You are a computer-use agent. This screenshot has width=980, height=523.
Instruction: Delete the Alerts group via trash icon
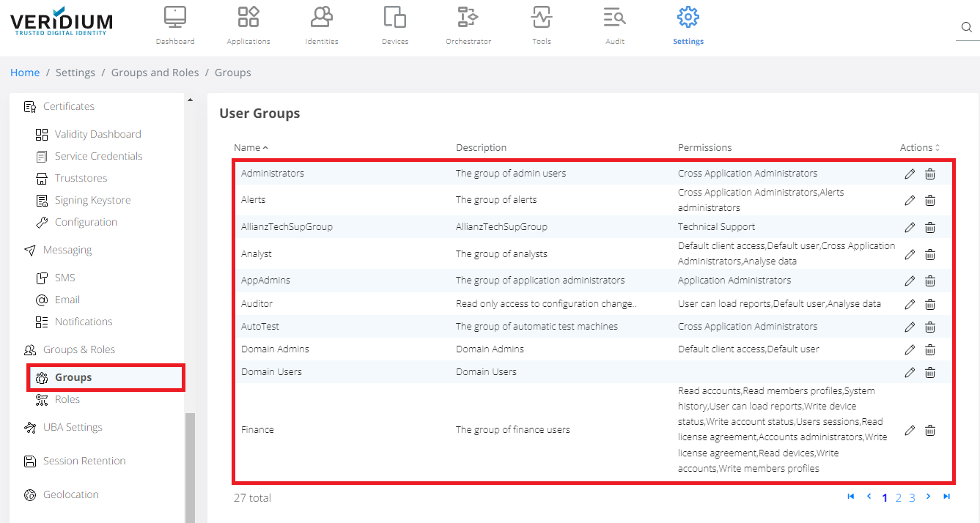(929, 200)
